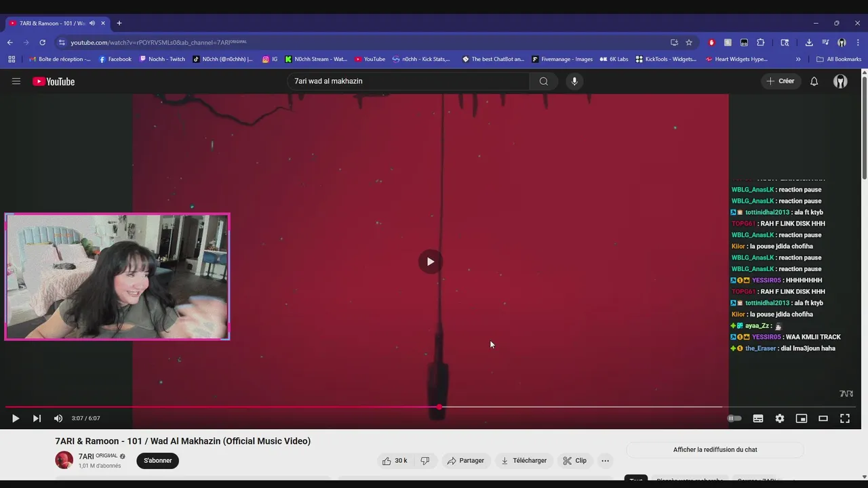Open the YouTube guide hamburger menu
Viewport: 868px width, 488px height.
pyautogui.click(x=16, y=81)
